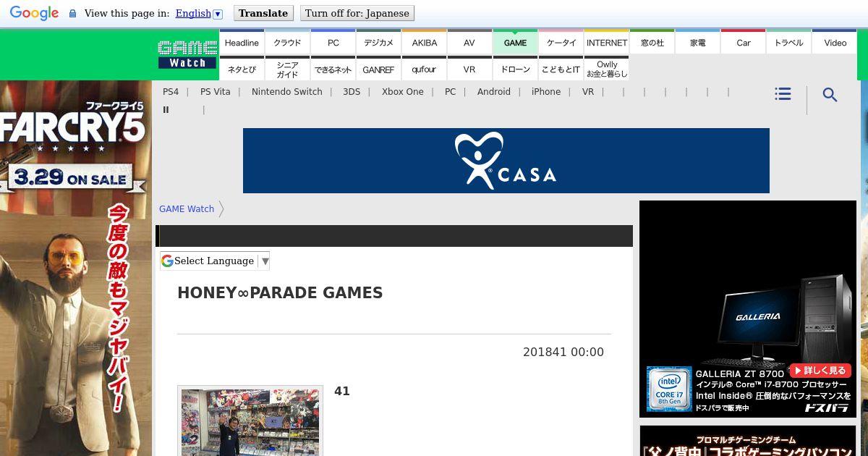The width and height of the screenshot is (868, 456).
Task: Click the Far Cry 5 side advertisement
Action: 76,268
